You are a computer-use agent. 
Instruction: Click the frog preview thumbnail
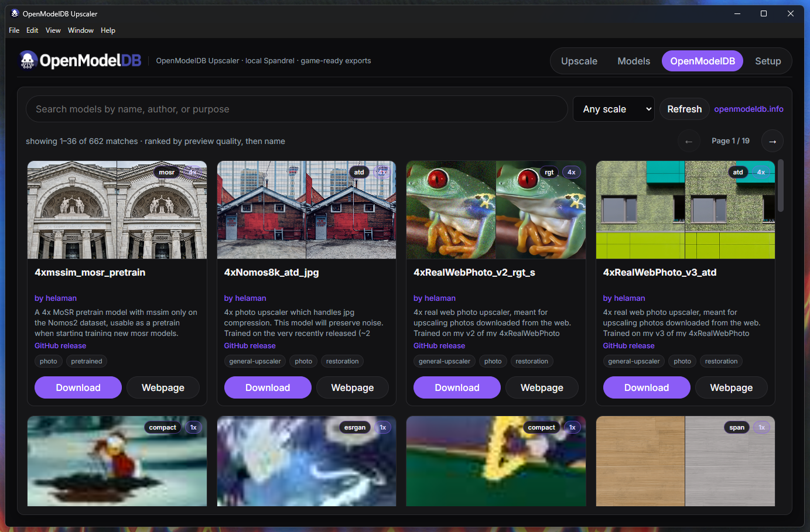coord(496,210)
